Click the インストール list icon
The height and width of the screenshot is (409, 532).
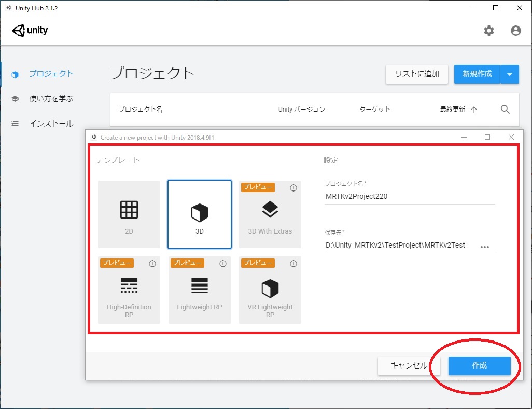[x=15, y=124]
